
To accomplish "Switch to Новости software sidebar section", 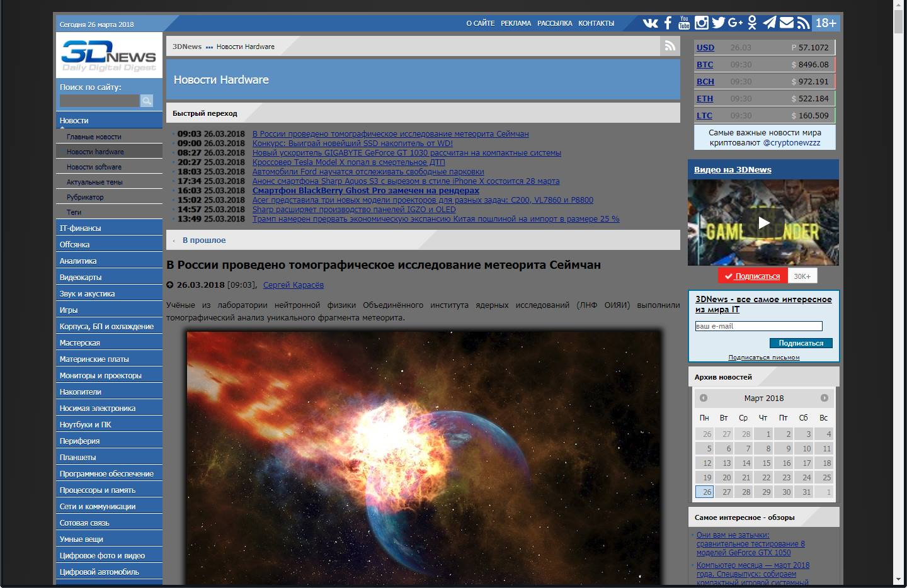I will tap(94, 166).
